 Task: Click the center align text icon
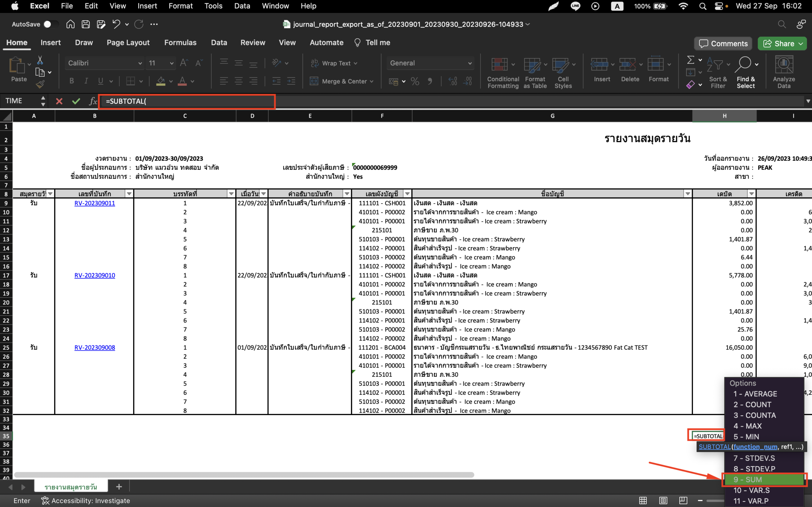pos(239,81)
